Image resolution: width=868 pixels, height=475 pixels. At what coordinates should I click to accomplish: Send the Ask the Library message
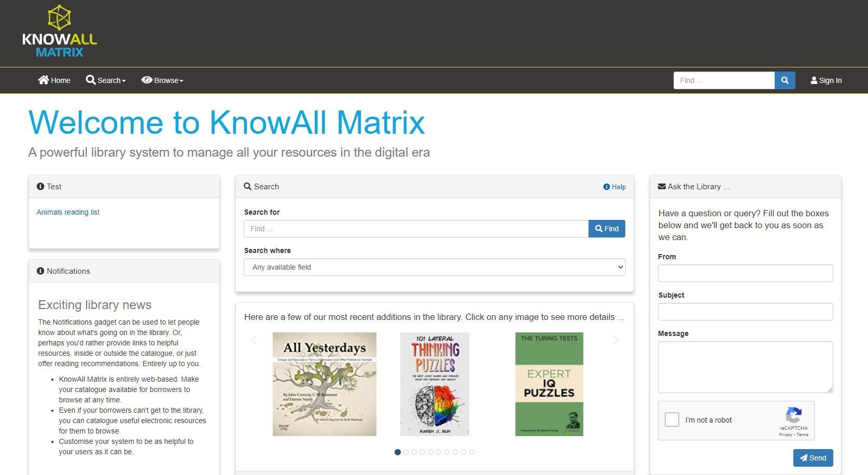(813, 458)
